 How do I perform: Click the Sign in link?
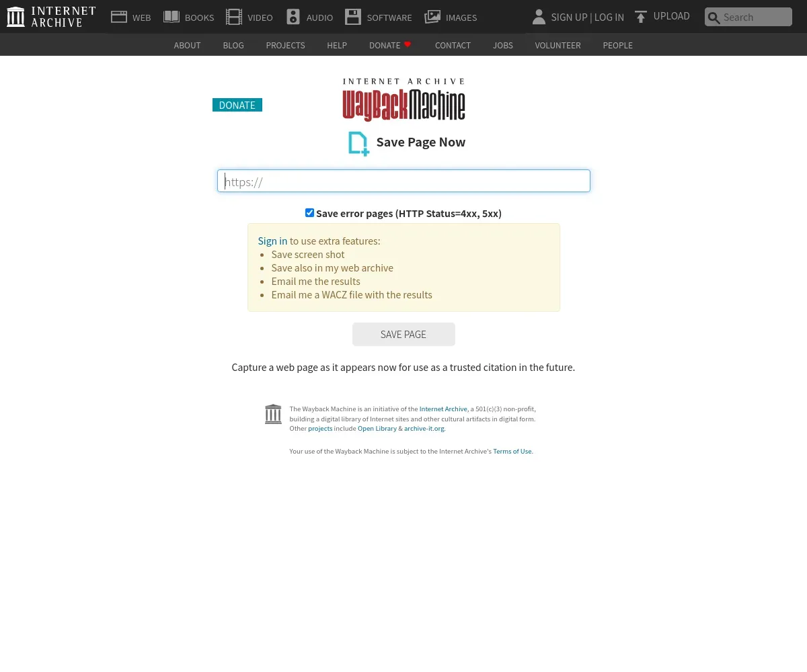point(272,241)
